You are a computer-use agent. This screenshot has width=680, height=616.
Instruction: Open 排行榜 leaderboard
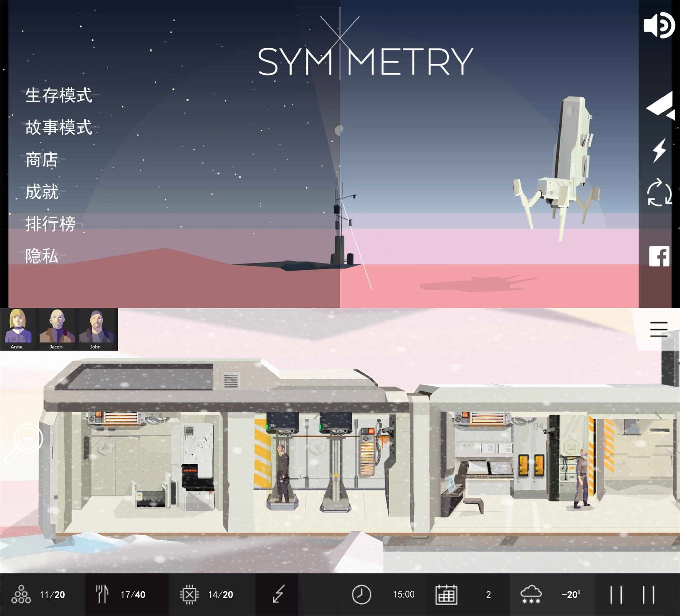point(50,224)
